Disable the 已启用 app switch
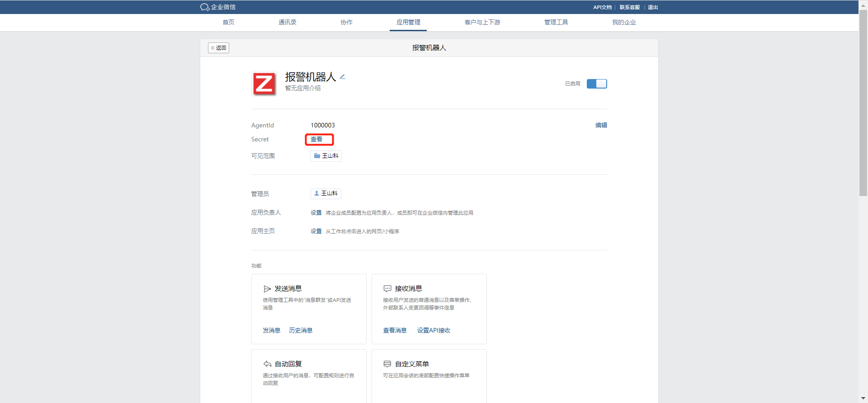The image size is (868, 403). (x=597, y=84)
